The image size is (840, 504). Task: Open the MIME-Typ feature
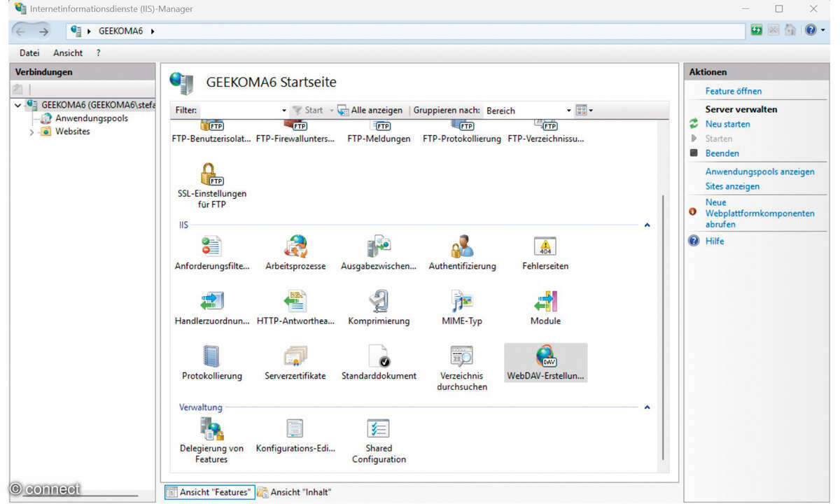[462, 308]
